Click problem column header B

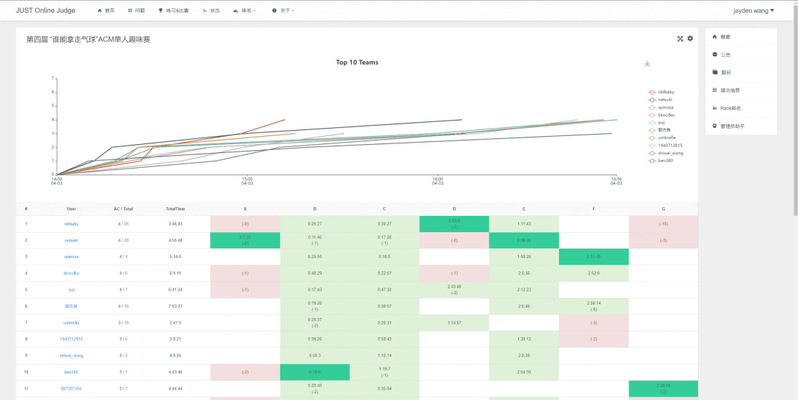coord(314,209)
